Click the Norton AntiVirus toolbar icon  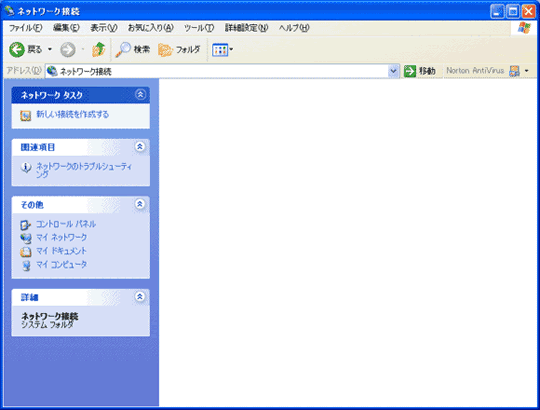coord(514,71)
